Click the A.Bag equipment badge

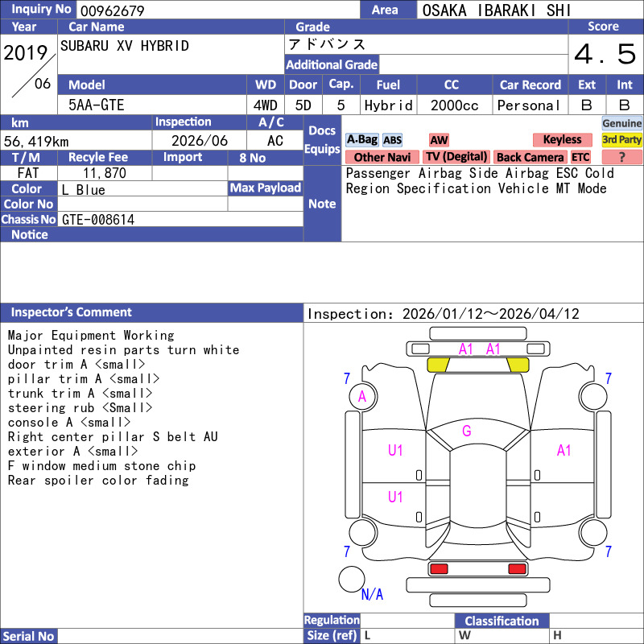coord(361,140)
